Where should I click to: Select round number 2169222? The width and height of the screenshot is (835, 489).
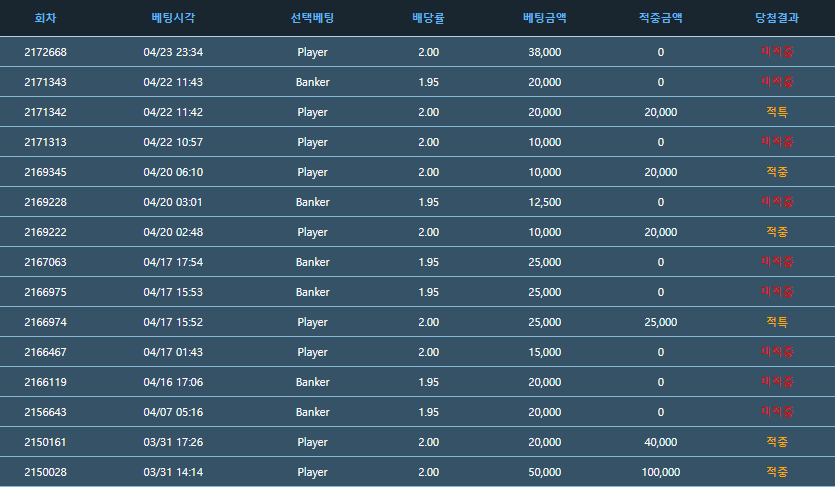(x=45, y=232)
